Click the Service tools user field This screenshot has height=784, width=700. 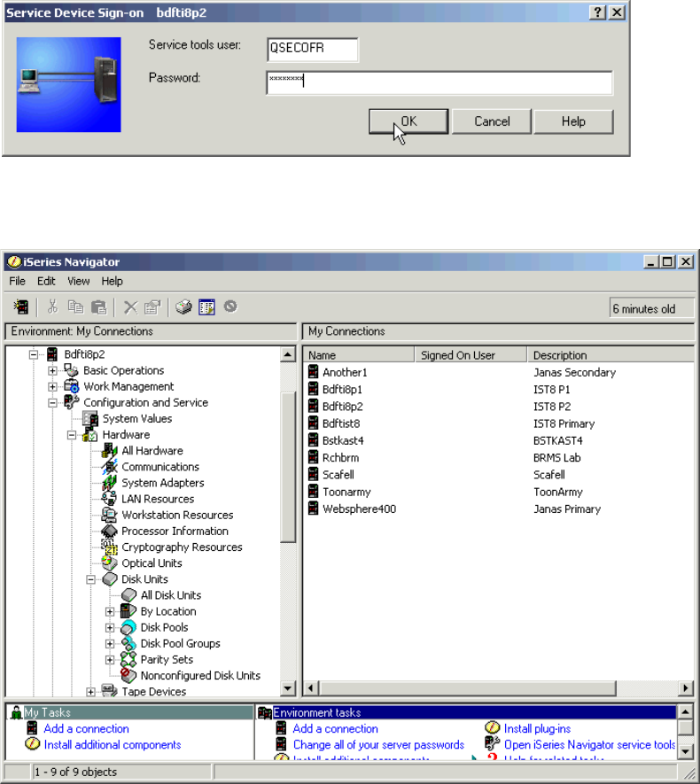(x=313, y=50)
